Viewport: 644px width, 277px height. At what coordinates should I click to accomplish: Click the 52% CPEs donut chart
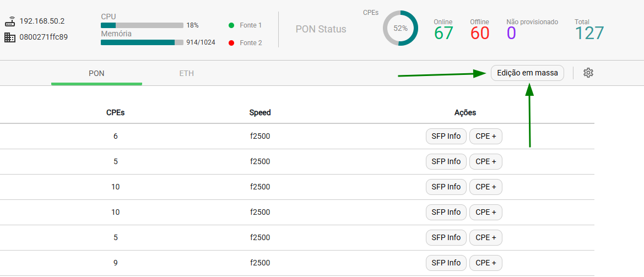pyautogui.click(x=401, y=28)
